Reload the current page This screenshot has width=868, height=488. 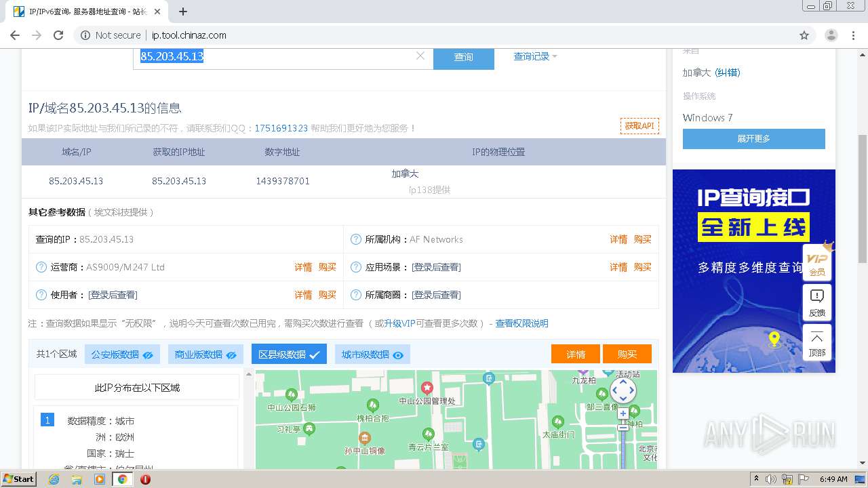[58, 35]
